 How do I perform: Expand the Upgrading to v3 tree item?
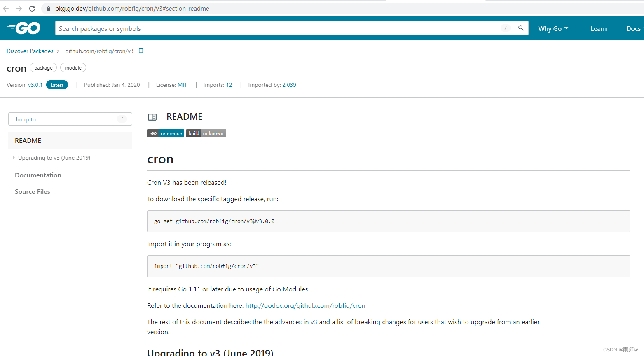point(14,158)
